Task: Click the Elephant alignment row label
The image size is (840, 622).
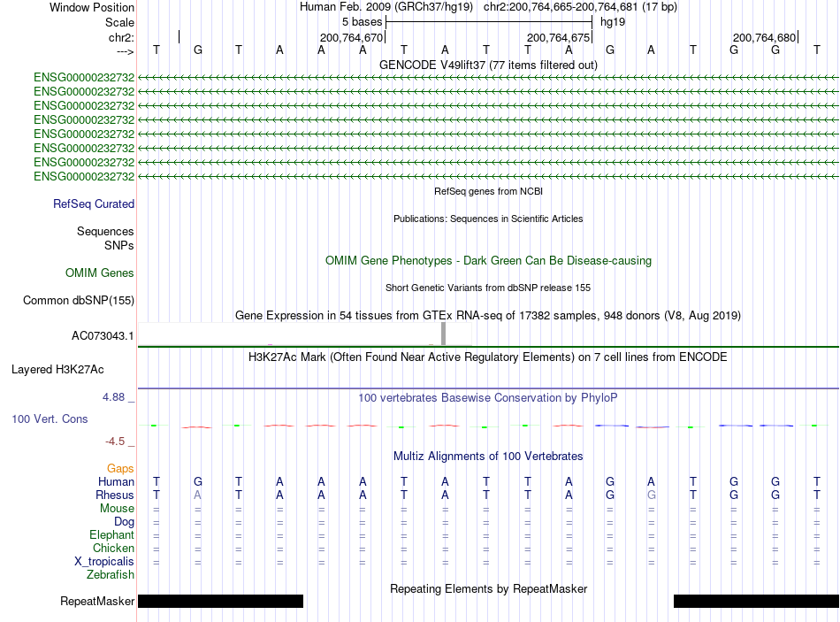Action: click(x=112, y=534)
